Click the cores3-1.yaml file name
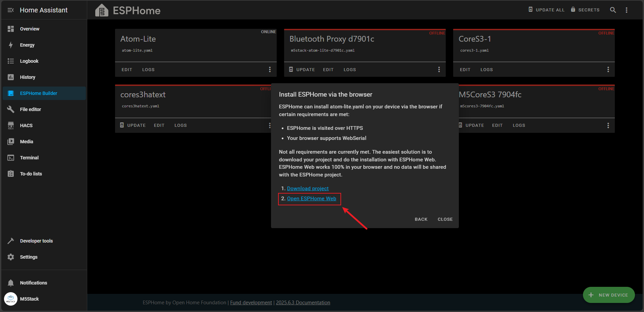Viewport: 644px width, 312px height. point(474,50)
